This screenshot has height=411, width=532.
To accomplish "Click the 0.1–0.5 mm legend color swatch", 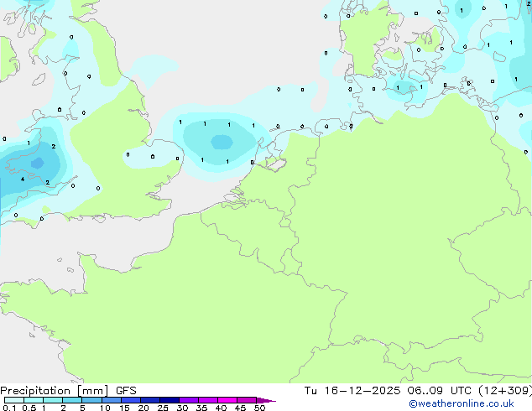I will coord(14,400).
